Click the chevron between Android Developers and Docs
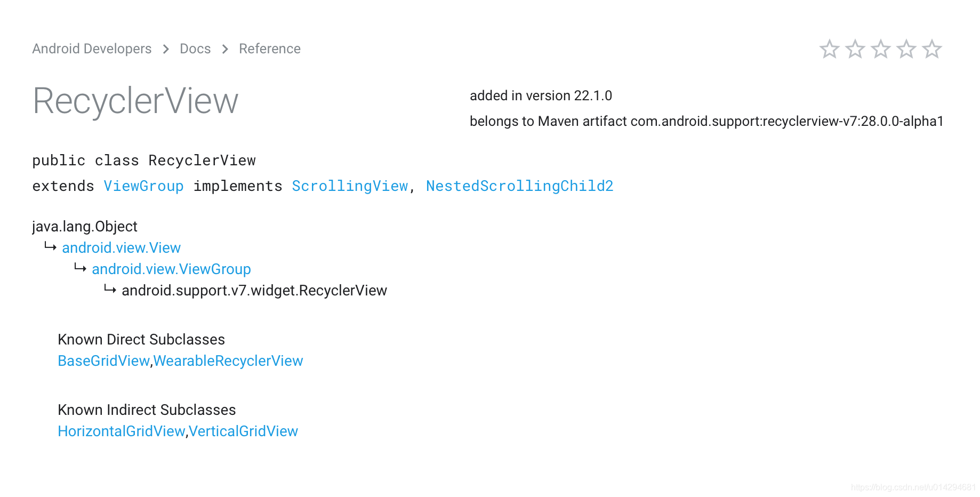This screenshot has width=980, height=497. pos(165,49)
